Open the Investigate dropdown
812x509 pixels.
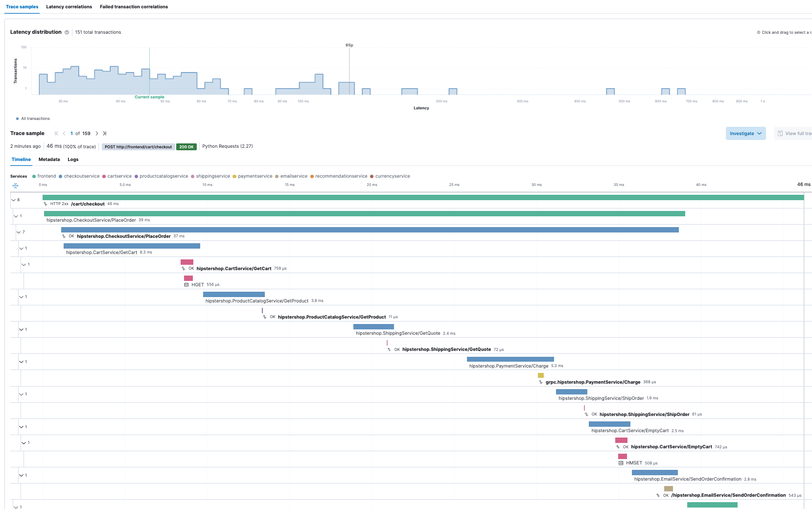(x=745, y=134)
